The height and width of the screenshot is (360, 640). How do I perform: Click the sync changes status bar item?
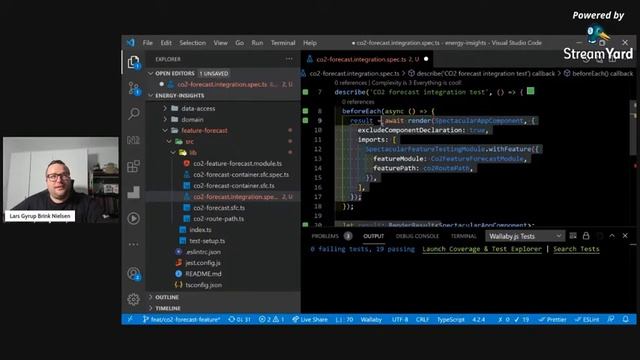point(239,319)
